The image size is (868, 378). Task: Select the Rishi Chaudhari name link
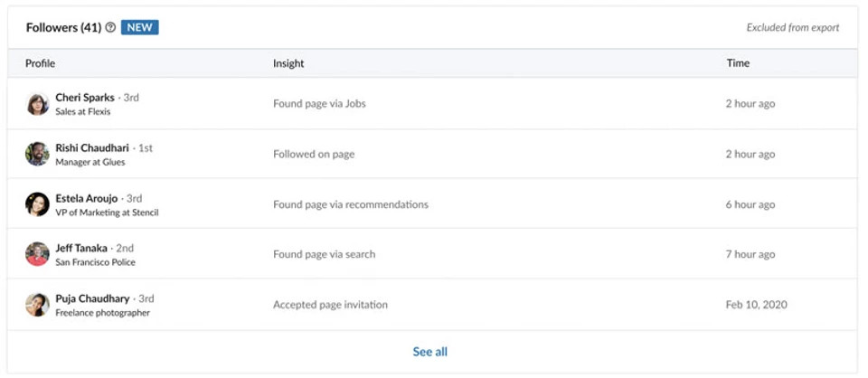coord(92,147)
